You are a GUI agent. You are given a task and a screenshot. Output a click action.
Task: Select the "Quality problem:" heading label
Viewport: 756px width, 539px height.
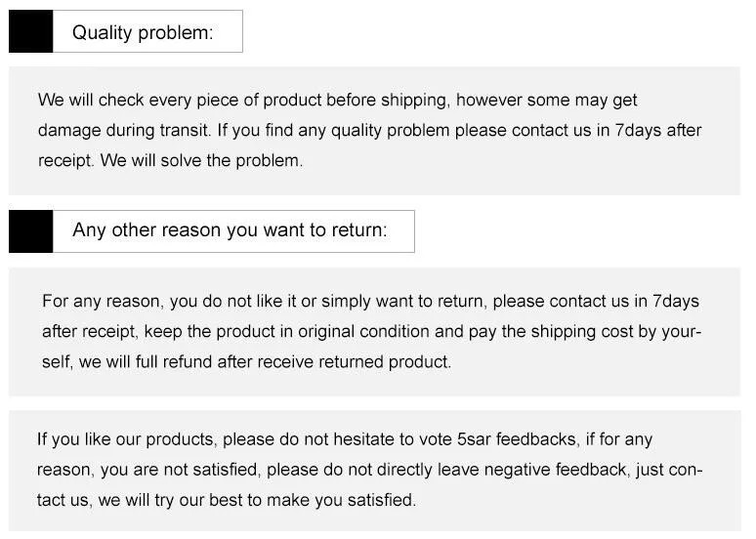tap(143, 32)
